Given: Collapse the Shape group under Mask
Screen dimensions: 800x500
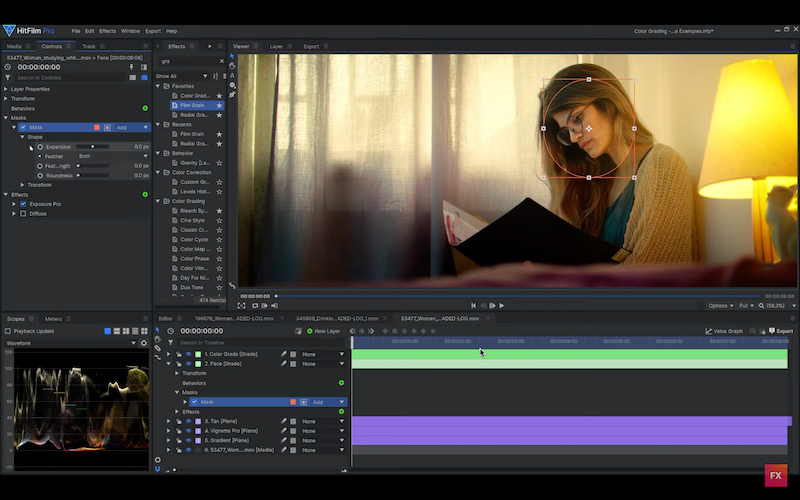Looking at the screenshot, I should (x=22, y=137).
